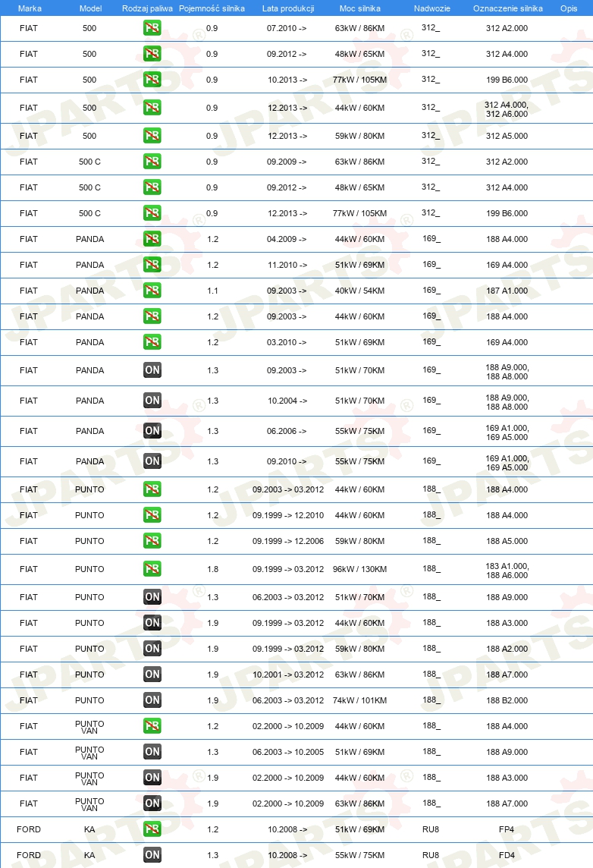This screenshot has width=593, height=868.
Task: Click the ON diesel icon for Panda 09.2003
Action: pos(152,370)
